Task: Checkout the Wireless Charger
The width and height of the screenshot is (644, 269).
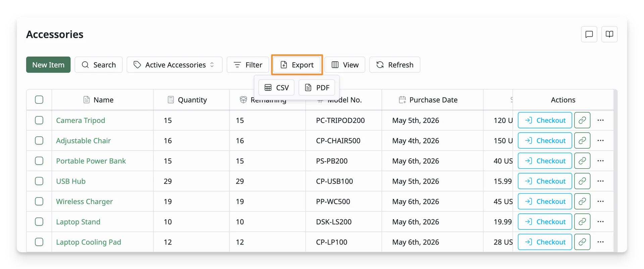Action: 545,201
